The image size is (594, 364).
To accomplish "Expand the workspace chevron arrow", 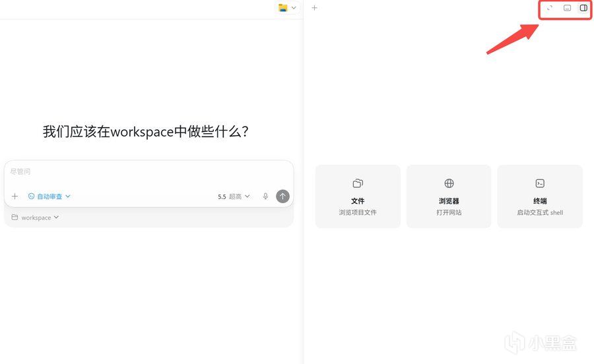I will [x=56, y=217].
